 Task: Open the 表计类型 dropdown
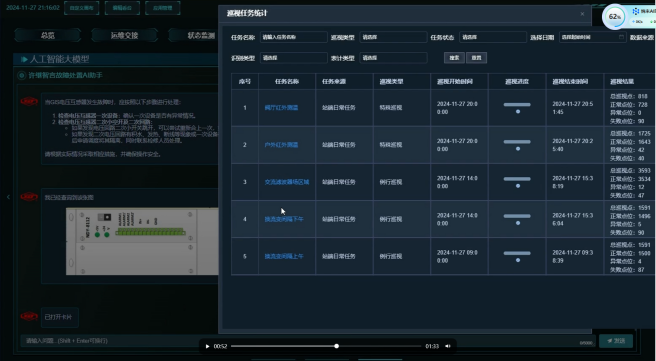[393, 58]
